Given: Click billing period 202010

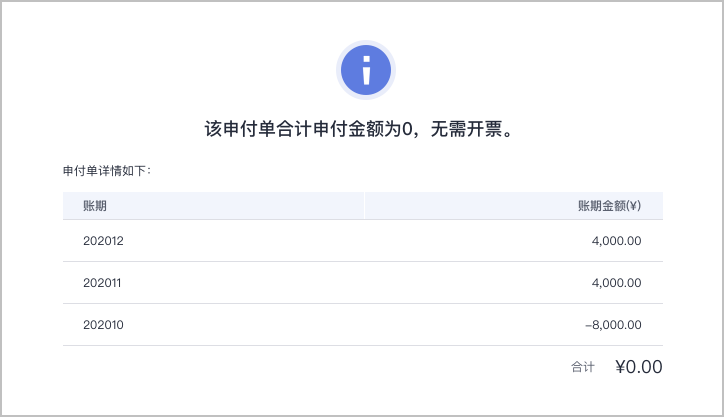Looking at the screenshot, I should [x=103, y=325].
